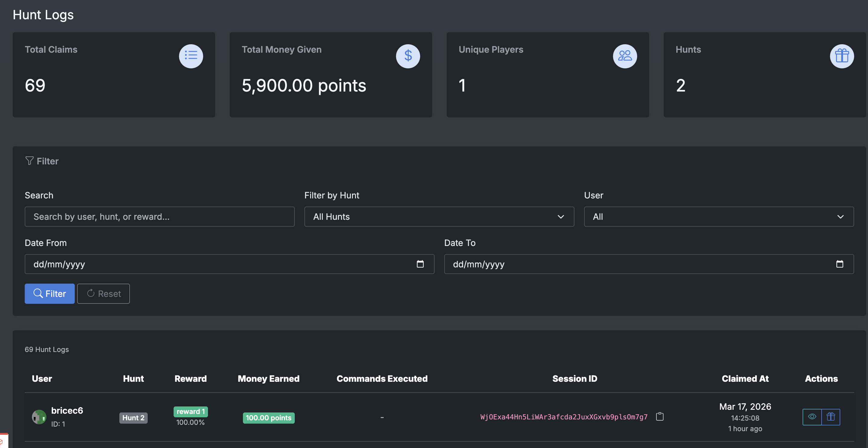
Task: Click the Total Claims list icon
Action: tap(191, 56)
